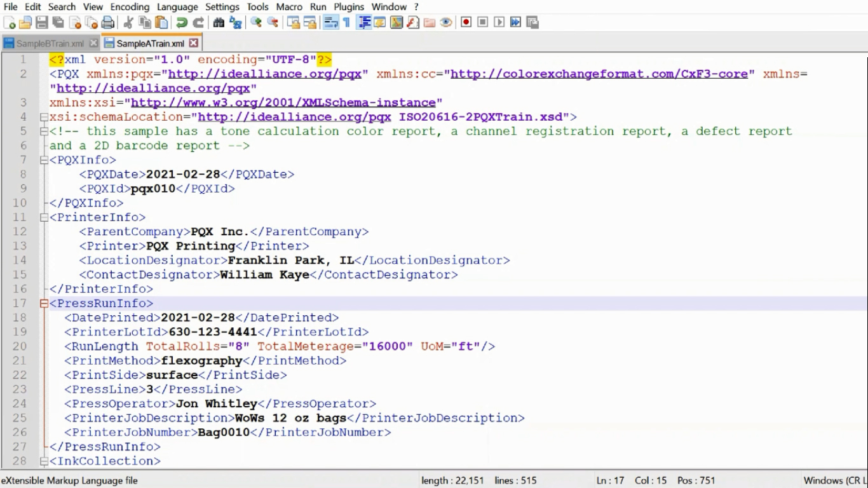Play back the recorded macro
The width and height of the screenshot is (868, 488).
[499, 22]
